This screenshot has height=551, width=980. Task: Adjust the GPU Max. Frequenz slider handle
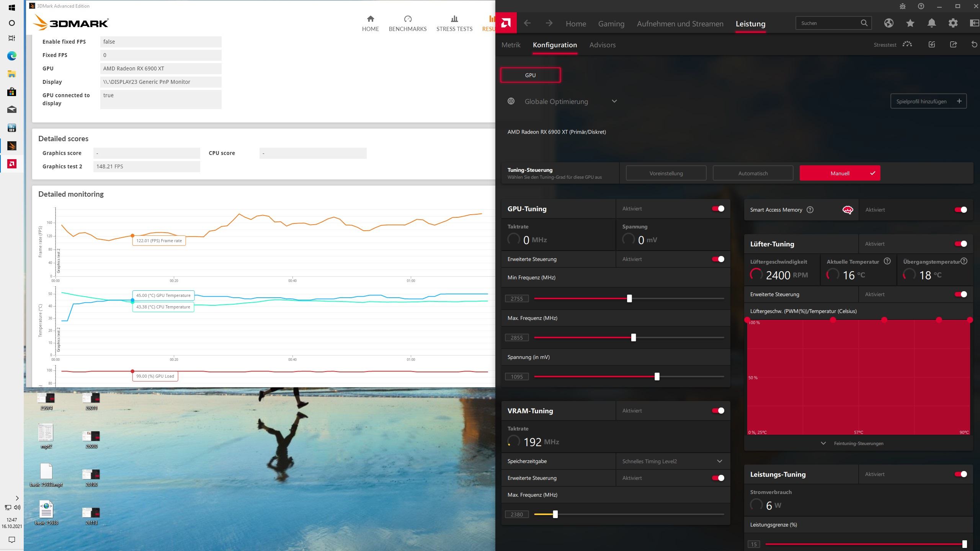pyautogui.click(x=633, y=337)
